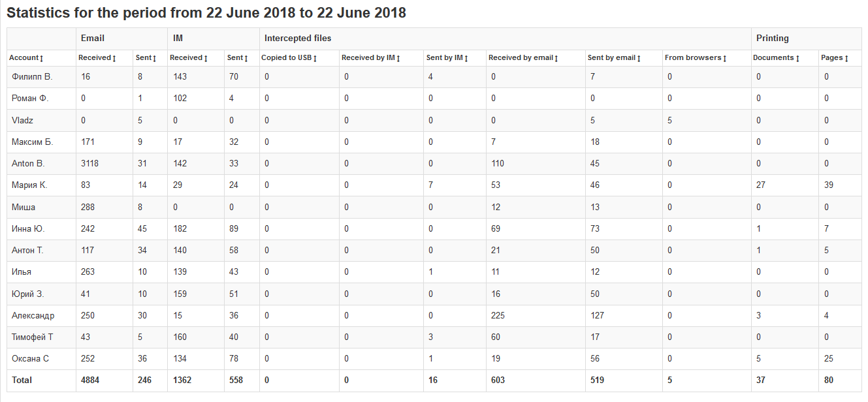Click the Vladz account cell
Viewport: 868px width, 402px height.
pyautogui.click(x=23, y=121)
